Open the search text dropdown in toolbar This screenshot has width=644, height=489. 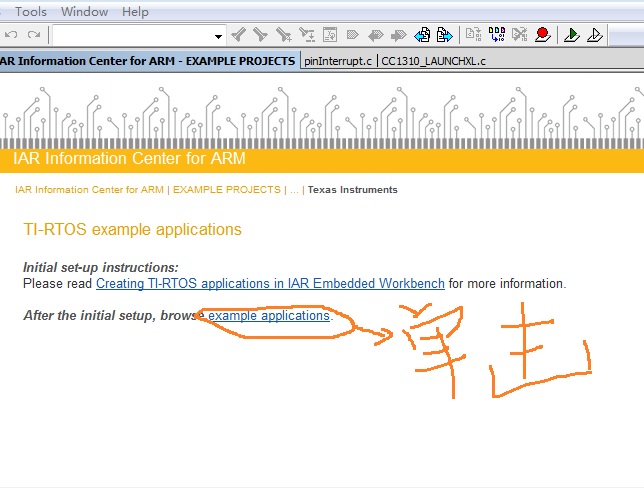click(218, 37)
